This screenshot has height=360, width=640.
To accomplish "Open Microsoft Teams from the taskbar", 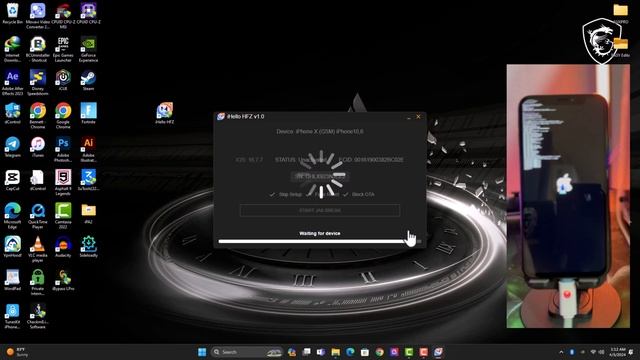I will click(321, 352).
